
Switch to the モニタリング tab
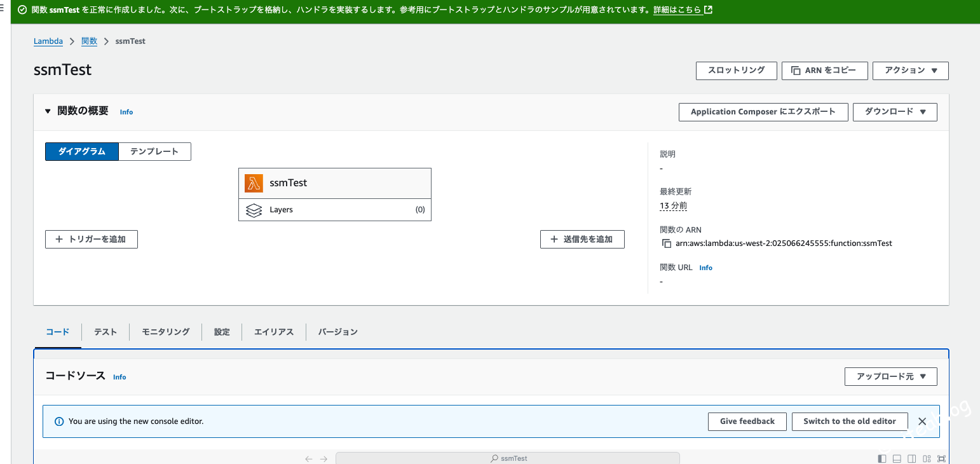pos(166,332)
